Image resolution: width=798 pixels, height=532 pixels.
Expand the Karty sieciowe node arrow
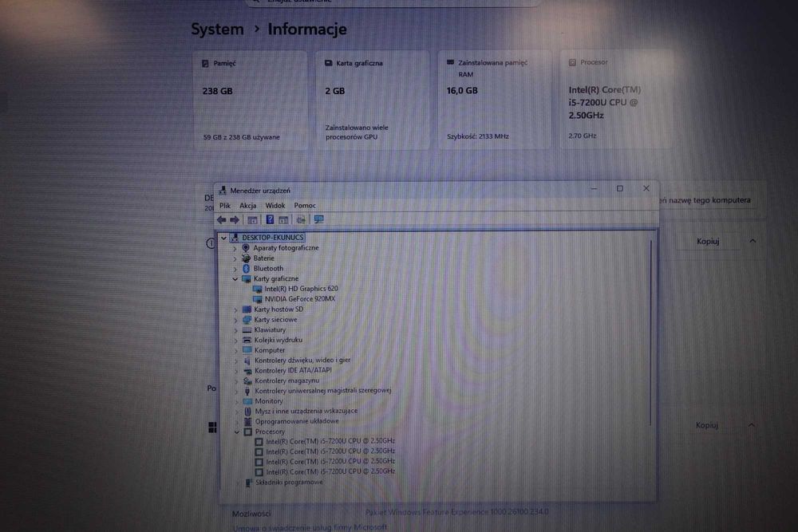tap(235, 320)
